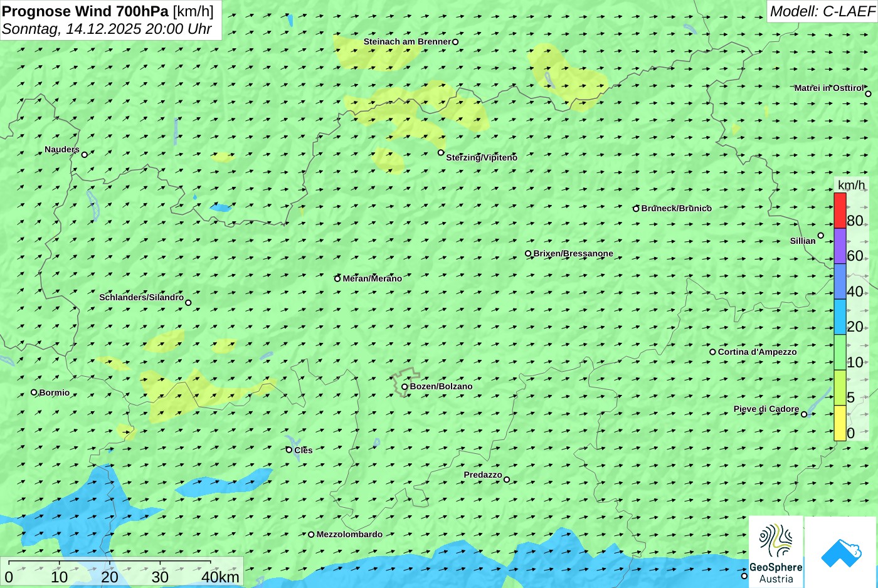Click the Bormio city marker
The height and width of the screenshot is (588, 878).
click(x=34, y=392)
